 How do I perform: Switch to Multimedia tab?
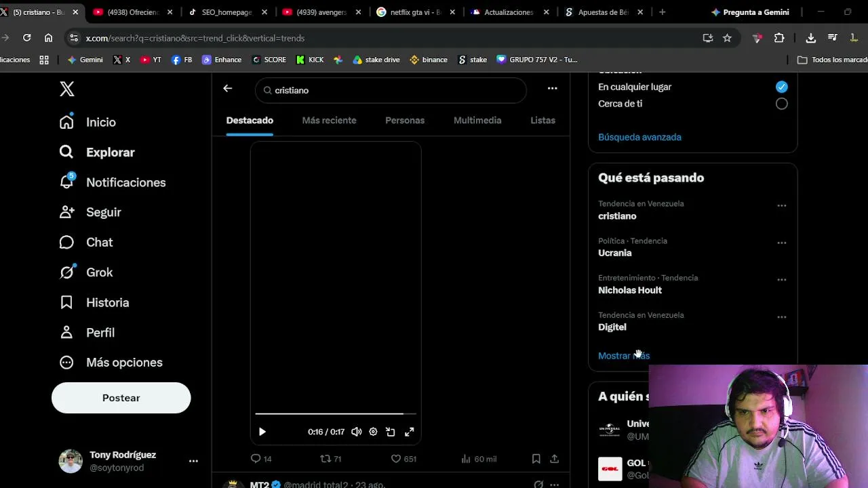coord(477,120)
